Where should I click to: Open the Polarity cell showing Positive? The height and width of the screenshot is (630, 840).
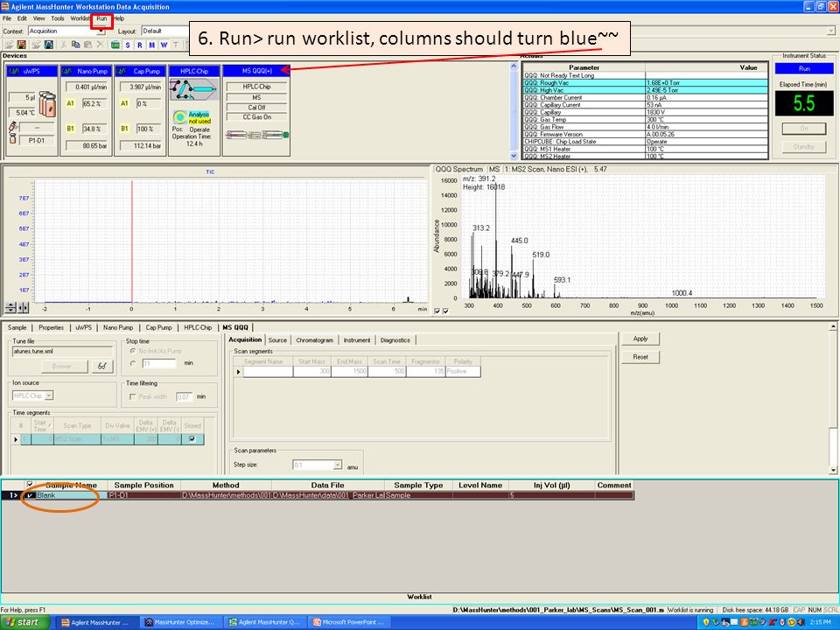click(x=463, y=371)
